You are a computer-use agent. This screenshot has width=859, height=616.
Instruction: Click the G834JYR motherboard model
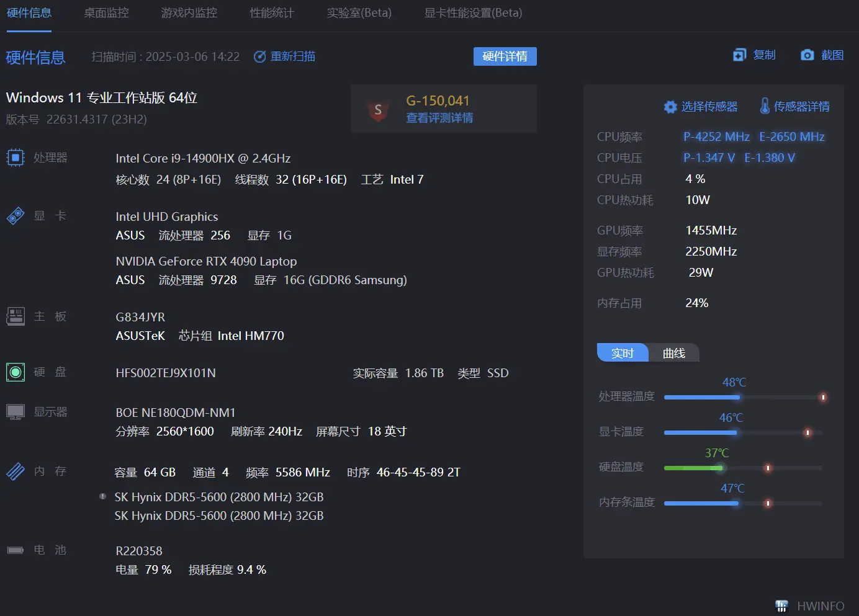[x=140, y=317]
